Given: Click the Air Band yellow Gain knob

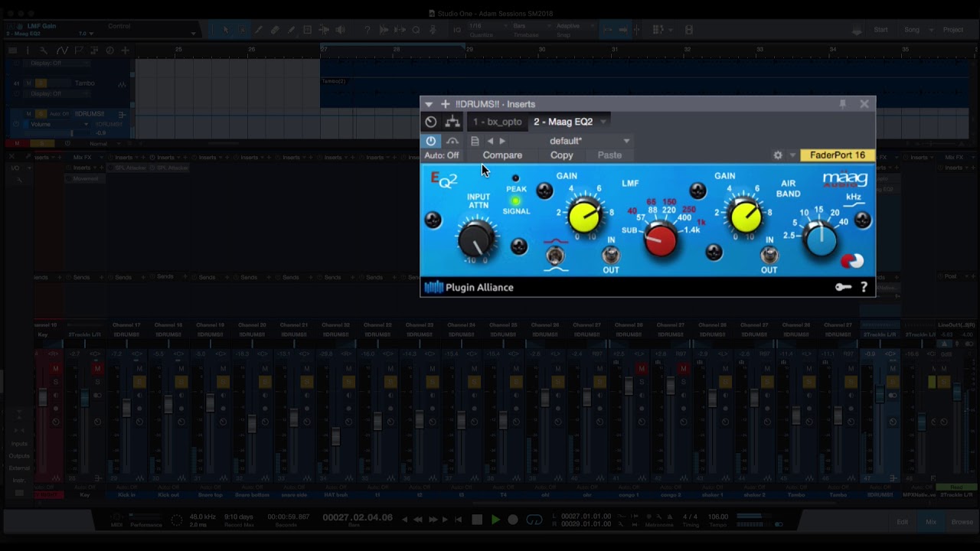Looking at the screenshot, I should tap(746, 217).
